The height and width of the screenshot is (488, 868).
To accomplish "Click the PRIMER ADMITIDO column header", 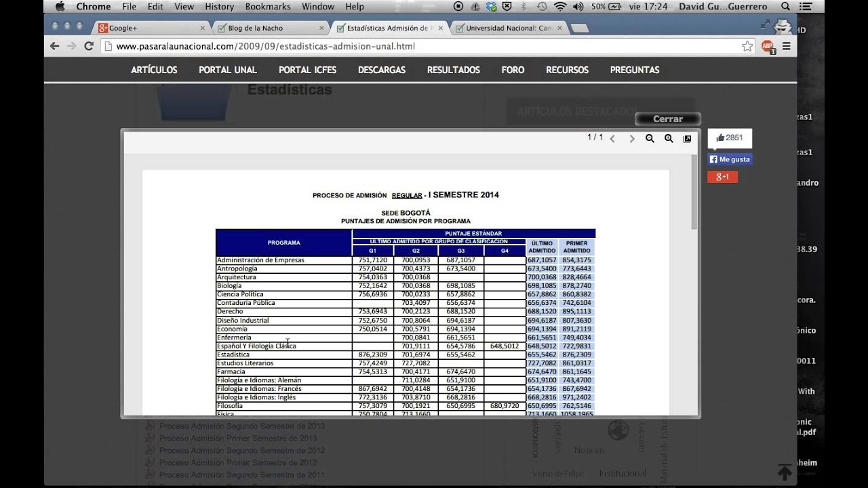I will [576, 247].
